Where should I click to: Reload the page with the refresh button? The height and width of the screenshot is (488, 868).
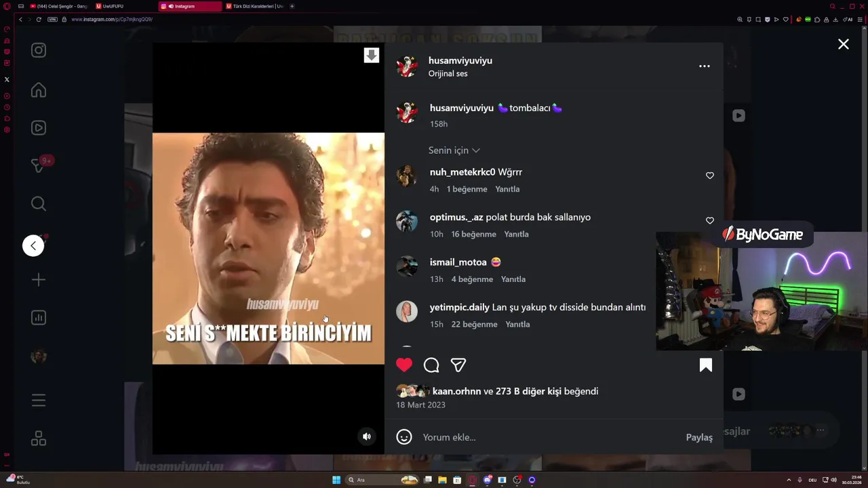click(39, 19)
